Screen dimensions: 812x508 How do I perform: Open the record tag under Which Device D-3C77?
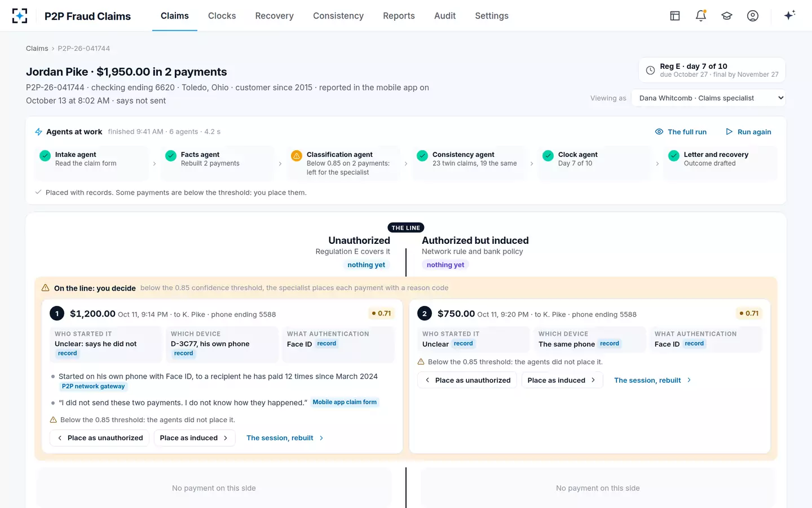pyautogui.click(x=183, y=353)
